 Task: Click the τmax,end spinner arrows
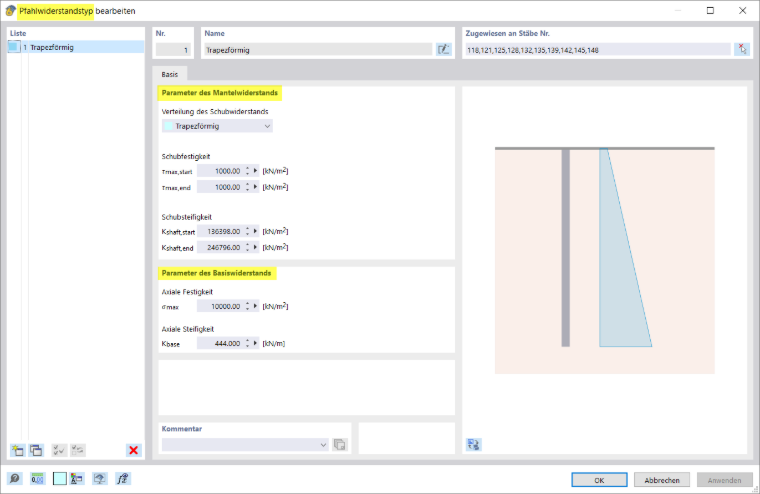click(247, 187)
